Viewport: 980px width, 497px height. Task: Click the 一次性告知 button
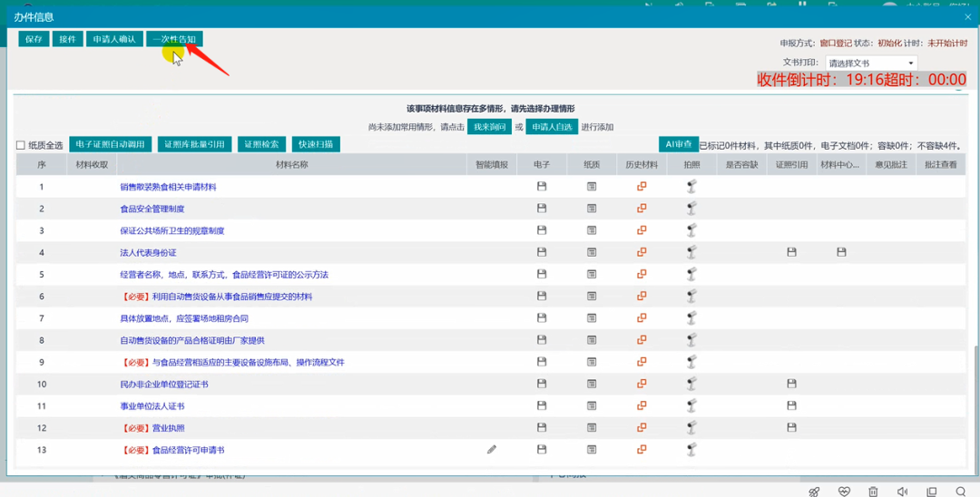(x=174, y=39)
